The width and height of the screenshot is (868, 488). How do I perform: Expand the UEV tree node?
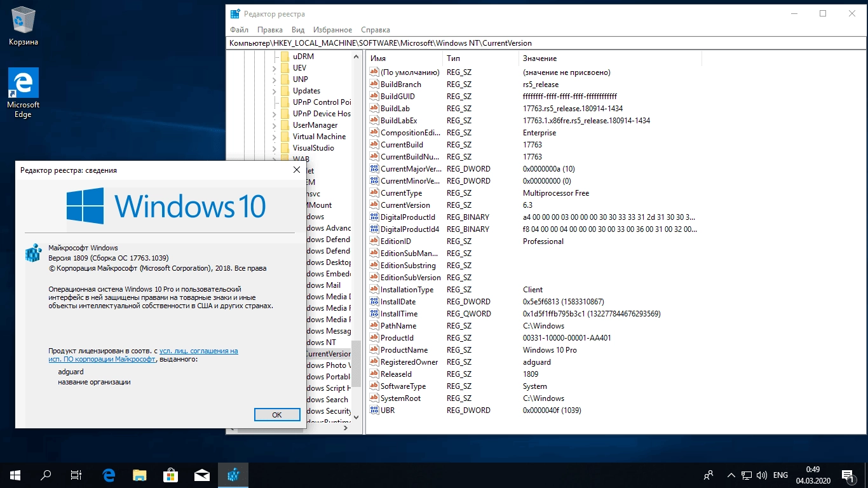pos(275,68)
